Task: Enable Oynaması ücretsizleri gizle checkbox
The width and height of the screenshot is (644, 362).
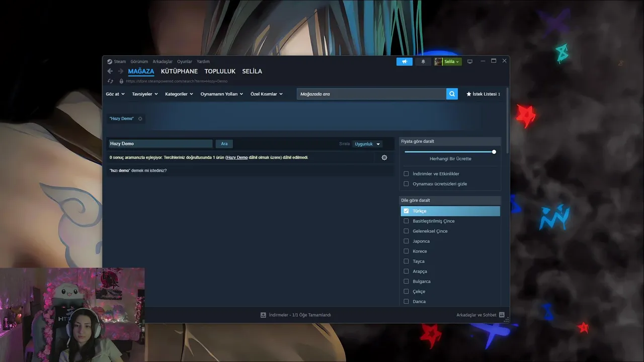Action: coord(406,184)
